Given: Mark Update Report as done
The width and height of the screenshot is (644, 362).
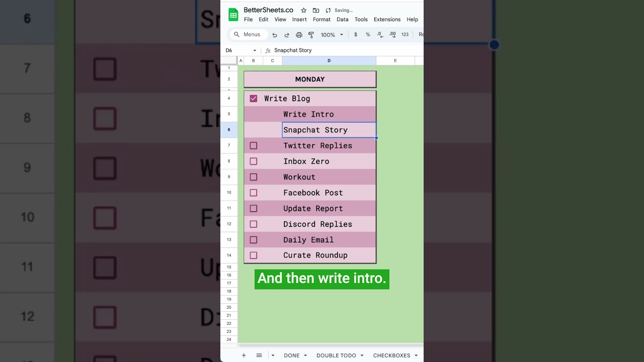Looking at the screenshot, I should [254, 208].
